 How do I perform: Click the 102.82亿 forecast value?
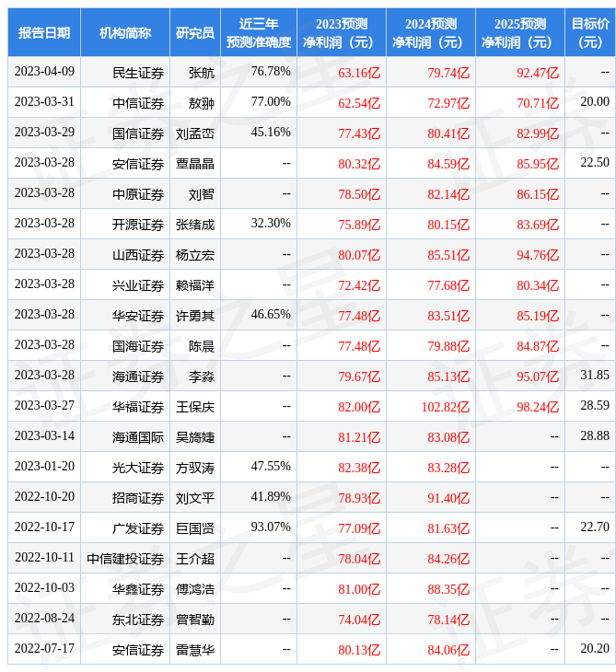[446, 407]
